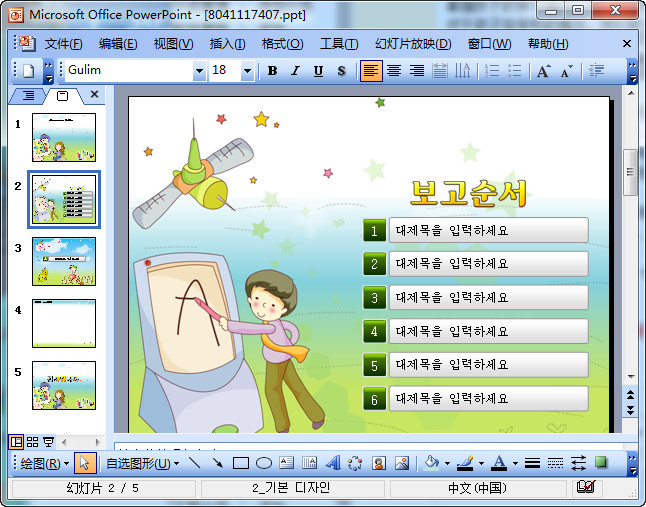This screenshot has width=646, height=507.
Task: Insert diagram or organization chart
Action: coord(355,463)
